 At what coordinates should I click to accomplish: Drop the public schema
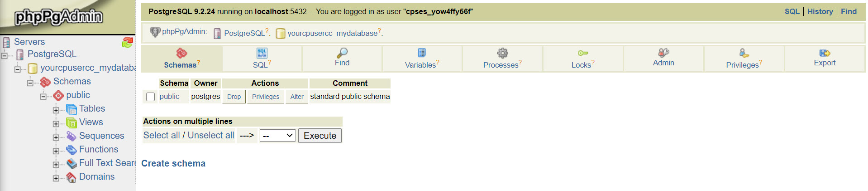tap(234, 97)
